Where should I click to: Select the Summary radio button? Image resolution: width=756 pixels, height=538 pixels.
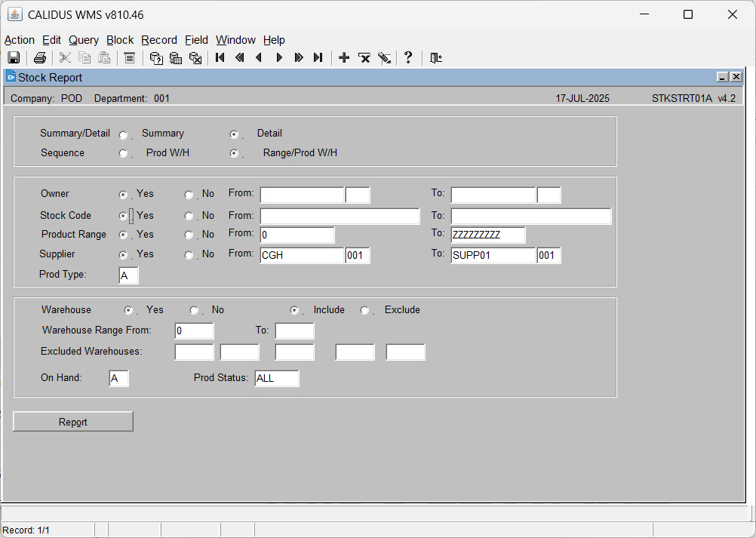124,135
